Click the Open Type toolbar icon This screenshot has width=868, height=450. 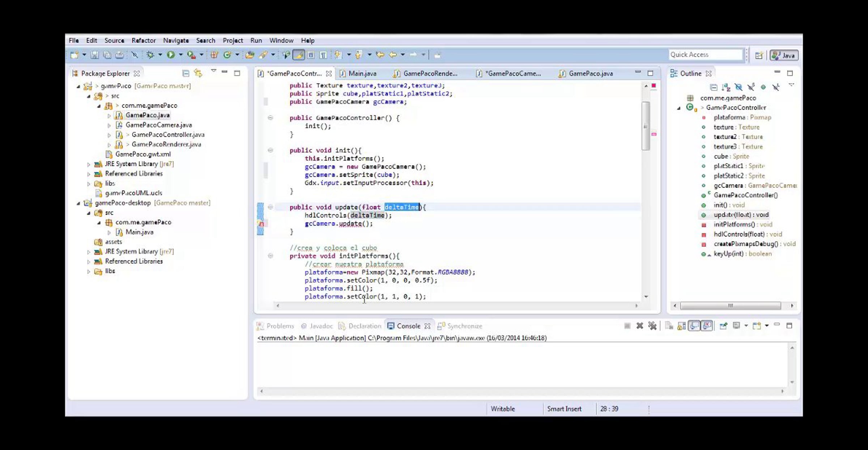pos(250,55)
